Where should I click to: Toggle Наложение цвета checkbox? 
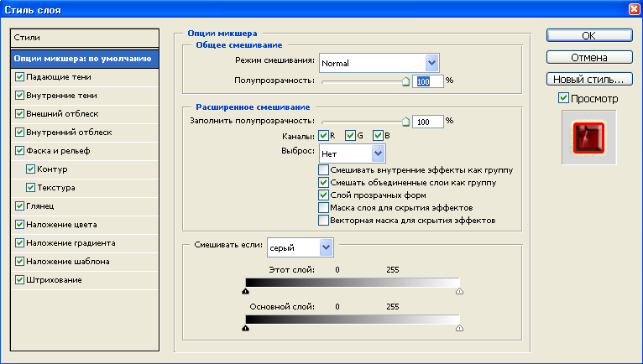click(19, 224)
